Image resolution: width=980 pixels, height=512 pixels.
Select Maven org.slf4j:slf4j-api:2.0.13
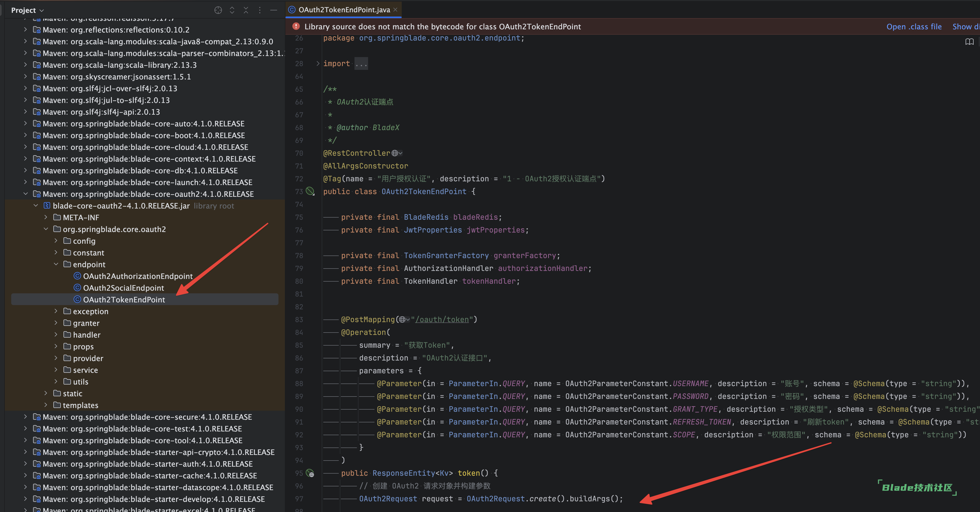point(101,112)
